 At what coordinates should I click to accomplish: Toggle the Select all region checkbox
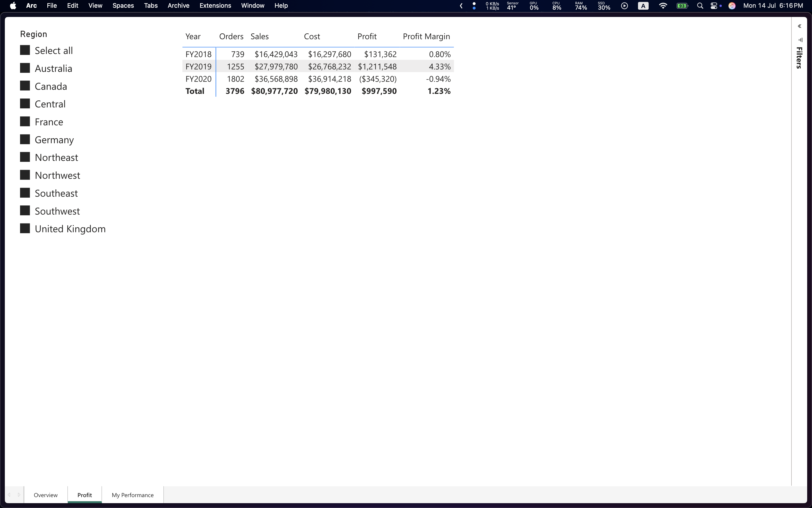pos(25,50)
